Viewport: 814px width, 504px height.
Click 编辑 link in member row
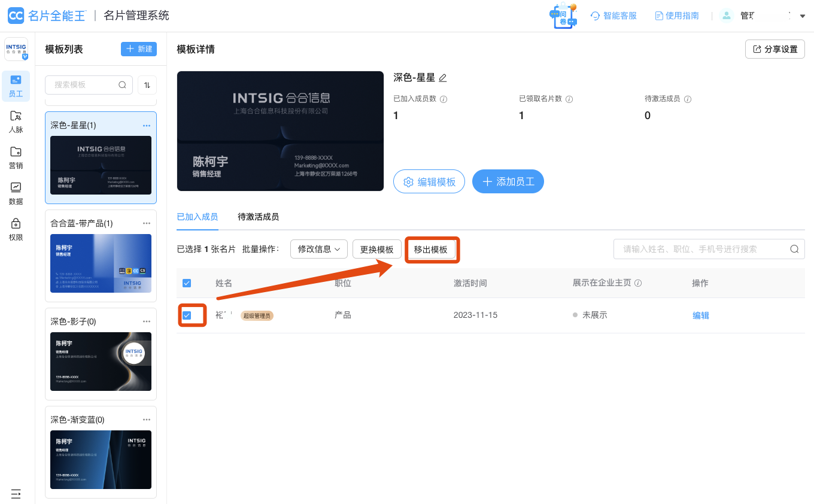tap(701, 315)
